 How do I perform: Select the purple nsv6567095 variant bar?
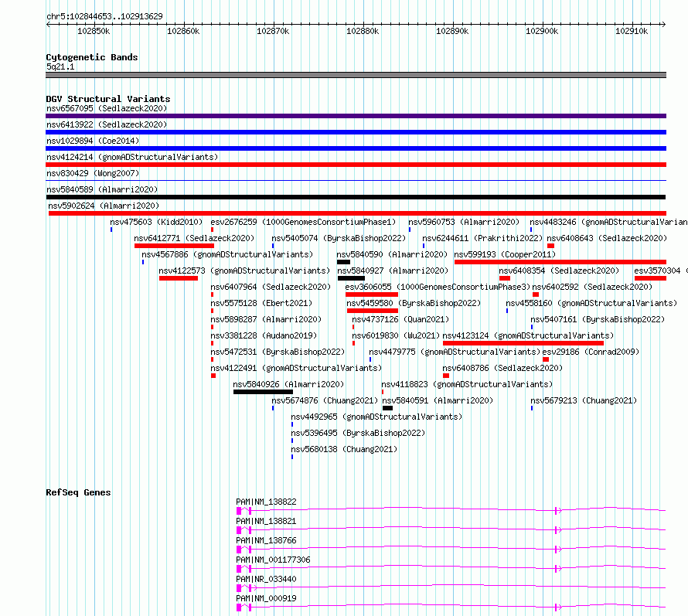356,116
